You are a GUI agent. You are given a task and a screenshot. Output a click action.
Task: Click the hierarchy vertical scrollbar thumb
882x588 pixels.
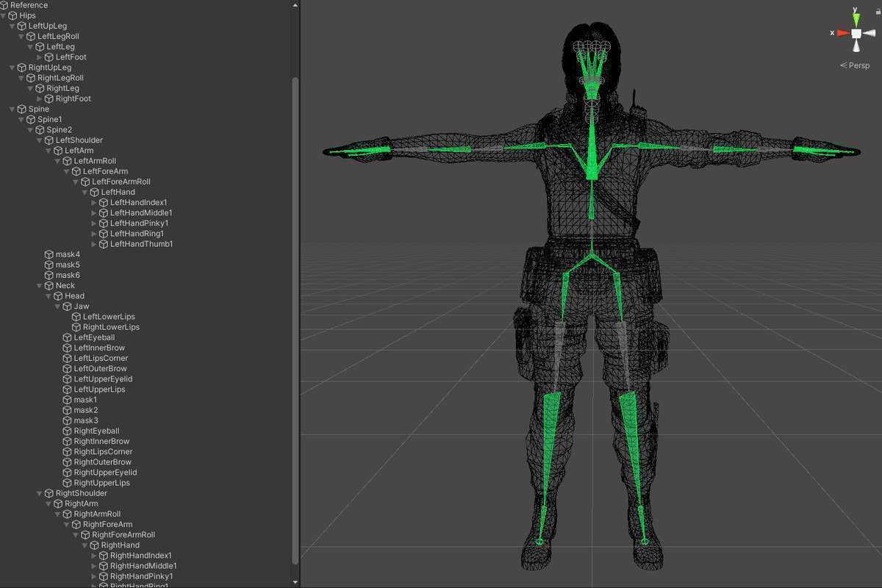(295, 320)
